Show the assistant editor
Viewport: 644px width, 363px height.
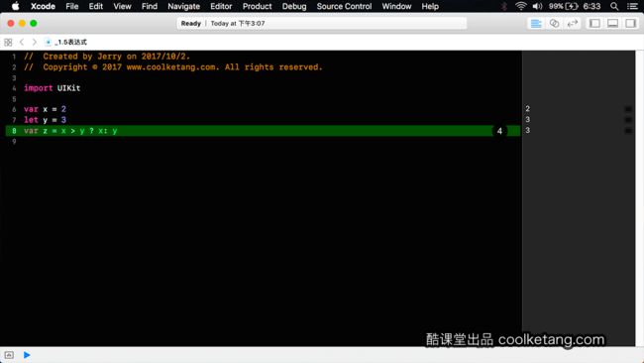554,24
